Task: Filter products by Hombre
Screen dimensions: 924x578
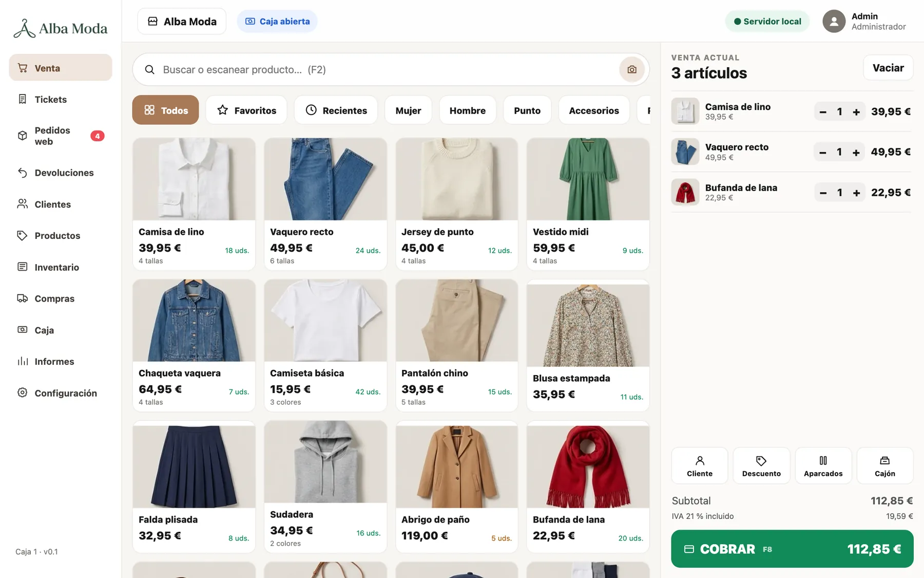Action: tap(467, 110)
